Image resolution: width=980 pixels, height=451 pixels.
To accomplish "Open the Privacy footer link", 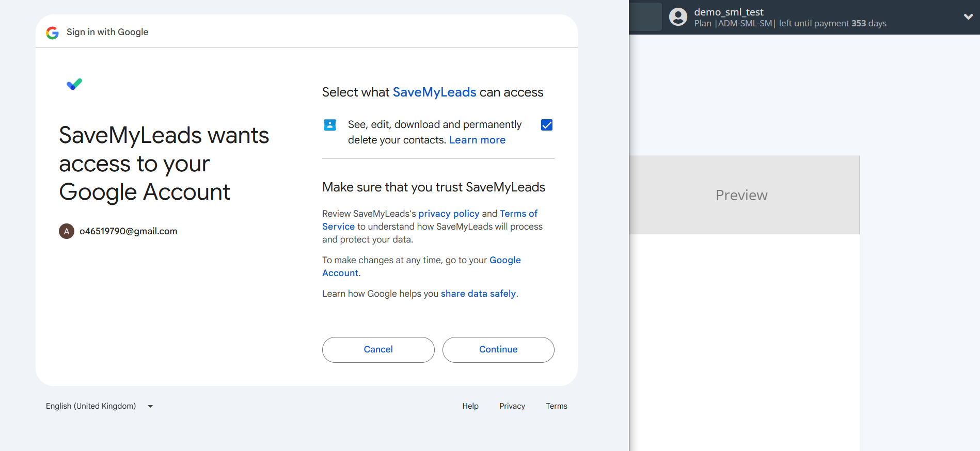I will 512,406.
